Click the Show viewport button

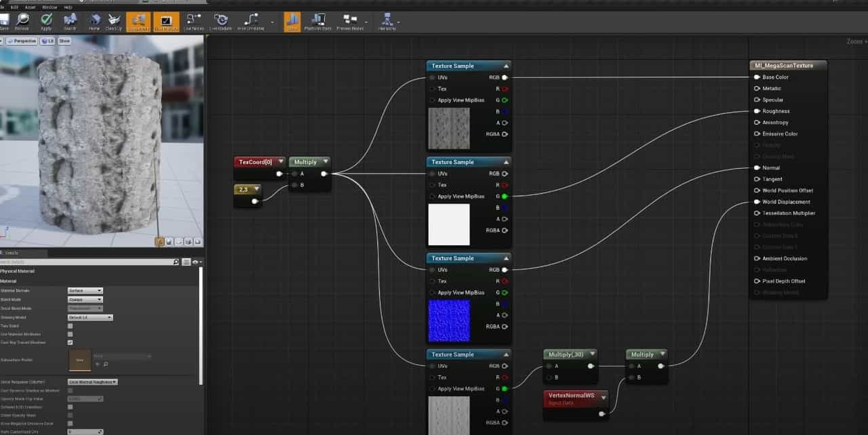[64, 41]
